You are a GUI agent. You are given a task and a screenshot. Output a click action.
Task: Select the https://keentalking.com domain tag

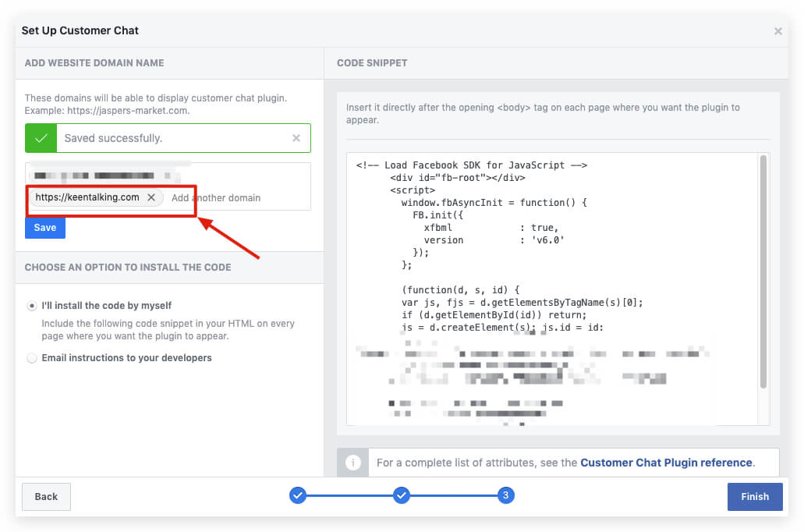pos(87,198)
